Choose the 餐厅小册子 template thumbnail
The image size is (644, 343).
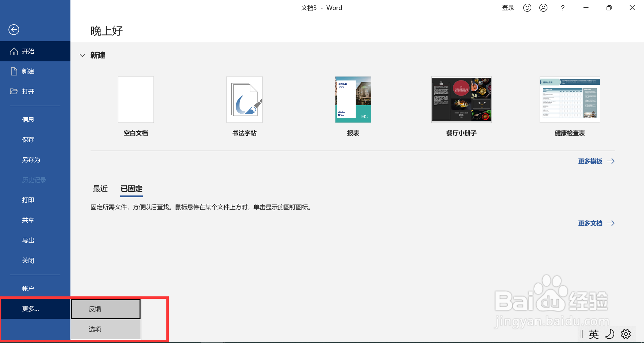tap(462, 100)
